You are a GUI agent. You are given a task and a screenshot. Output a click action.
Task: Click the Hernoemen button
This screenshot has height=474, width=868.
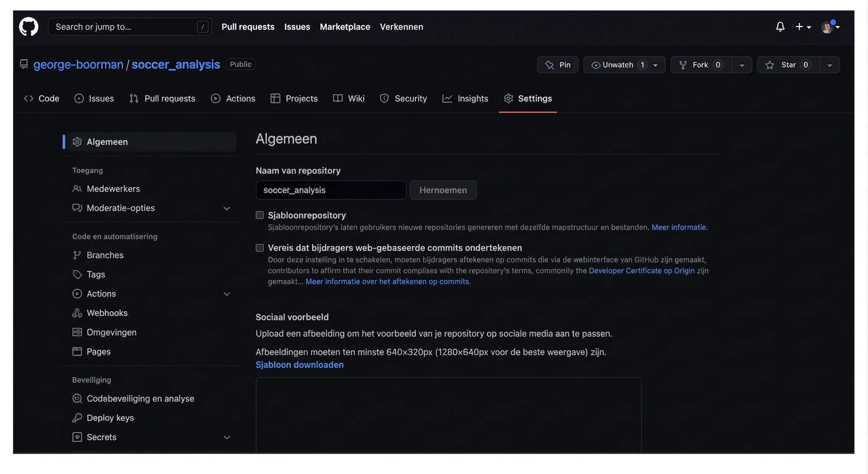443,190
